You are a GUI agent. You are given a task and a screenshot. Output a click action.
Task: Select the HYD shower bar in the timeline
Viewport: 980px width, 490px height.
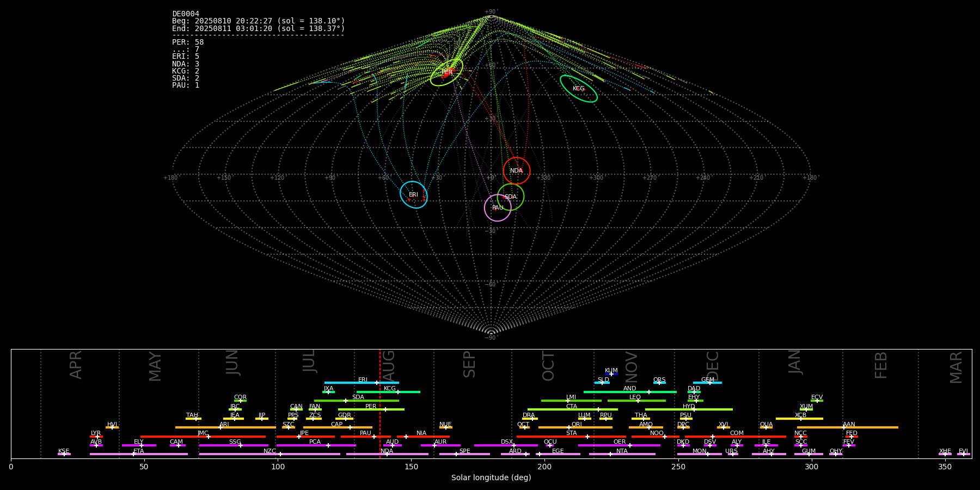689,409
